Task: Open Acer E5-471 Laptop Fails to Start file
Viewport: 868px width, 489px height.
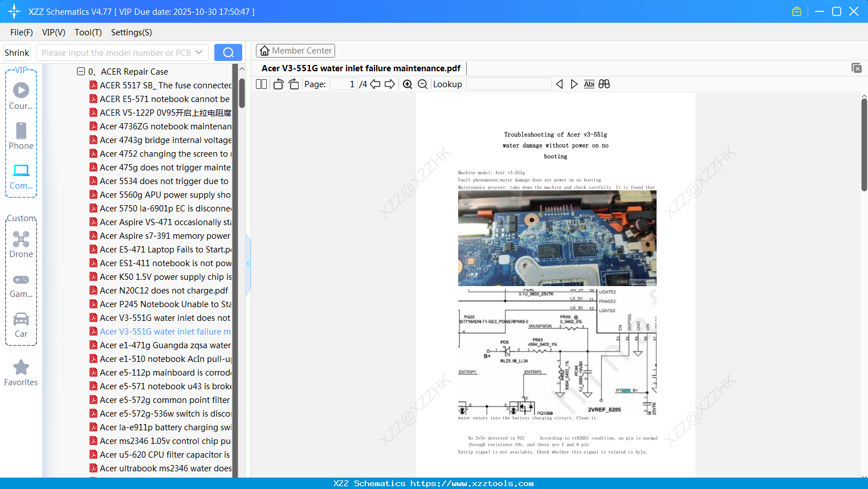Action: [161, 249]
